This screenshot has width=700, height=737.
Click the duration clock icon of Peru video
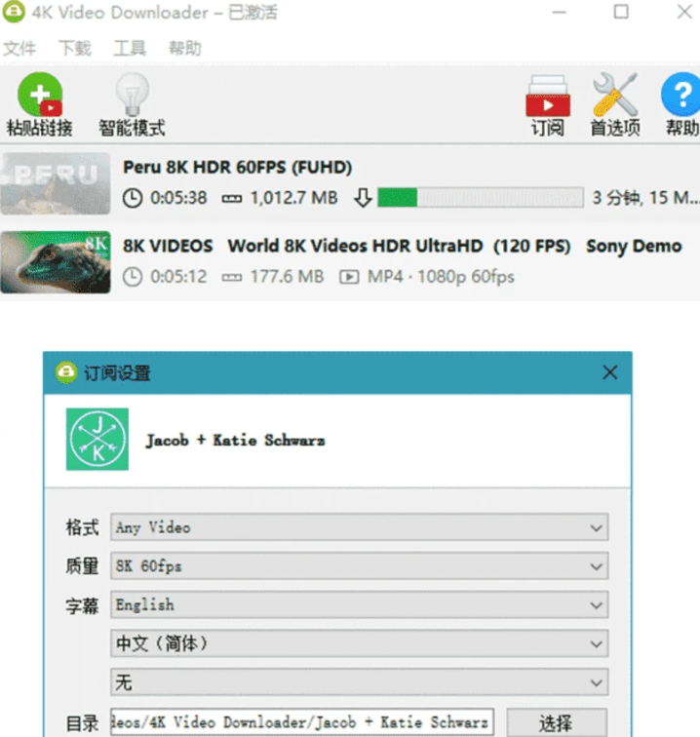point(133,198)
